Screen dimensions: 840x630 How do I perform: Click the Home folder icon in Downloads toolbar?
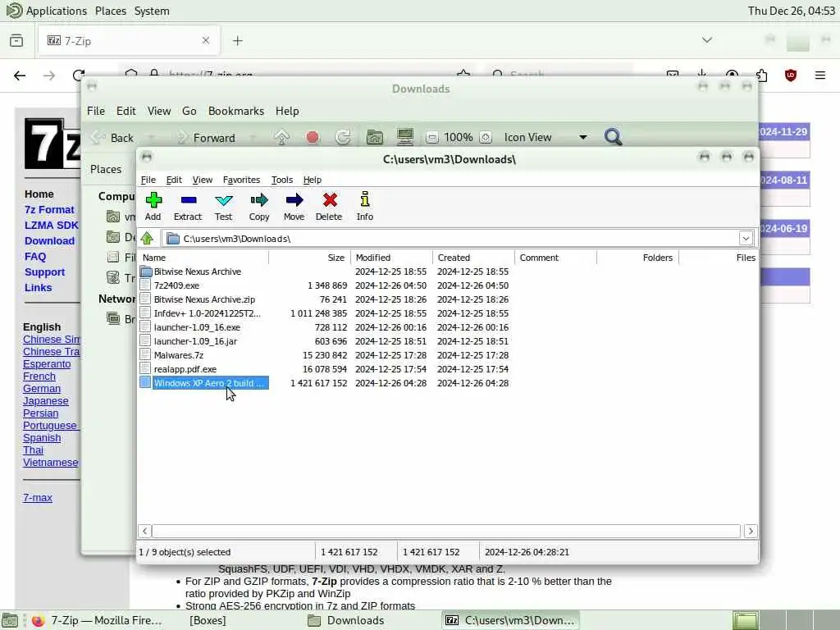click(x=374, y=138)
